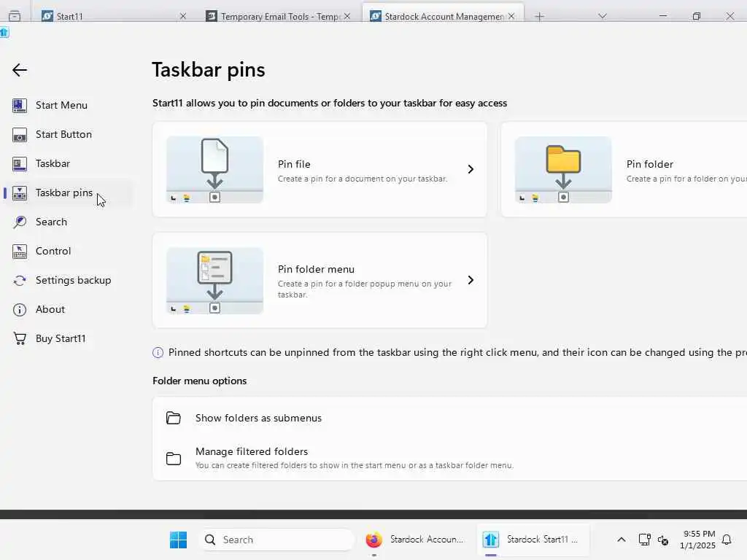Click the About info icon
This screenshot has width=747, height=560.
(20, 310)
